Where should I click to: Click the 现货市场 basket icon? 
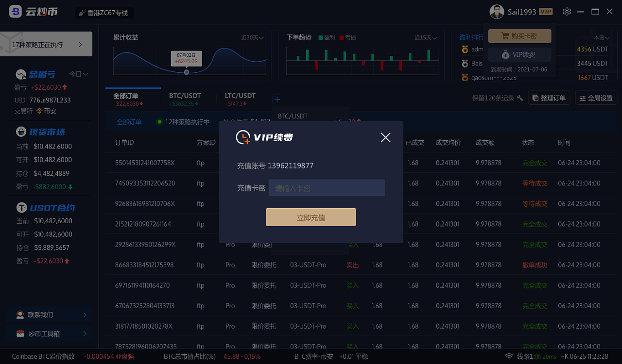tap(21, 132)
